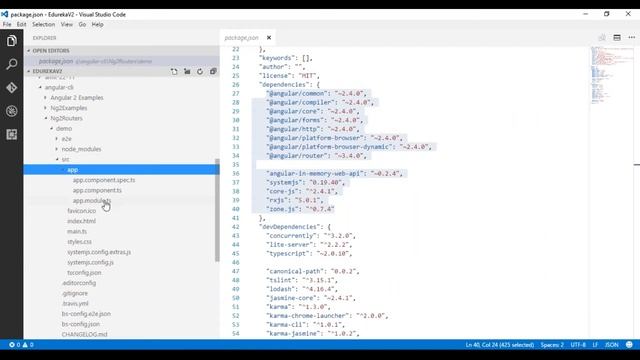Image resolution: width=640 pixels, height=360 pixels.
Task: Click line 42 devDependencies in editor
Action: [x=294, y=227]
